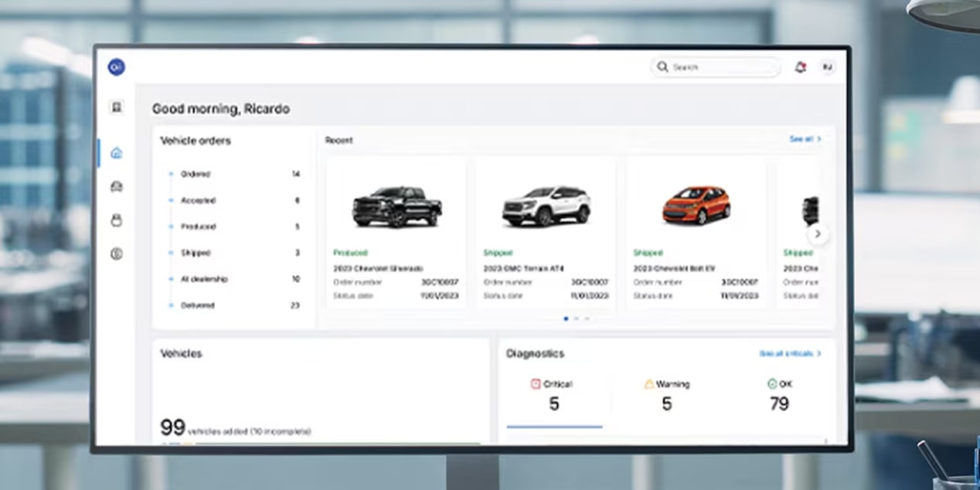
Task: Click the 2023 Chevrolet Bolt EV title
Action: (x=675, y=268)
